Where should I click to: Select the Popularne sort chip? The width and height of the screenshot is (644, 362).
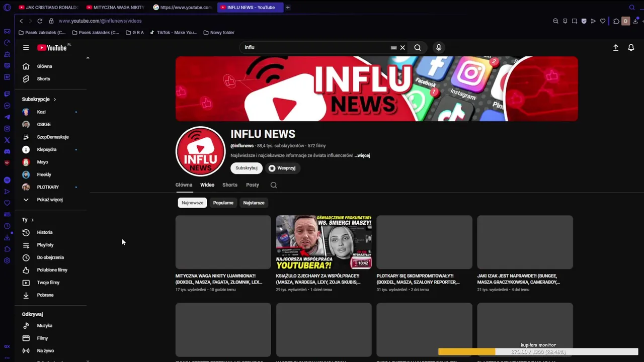(x=223, y=203)
